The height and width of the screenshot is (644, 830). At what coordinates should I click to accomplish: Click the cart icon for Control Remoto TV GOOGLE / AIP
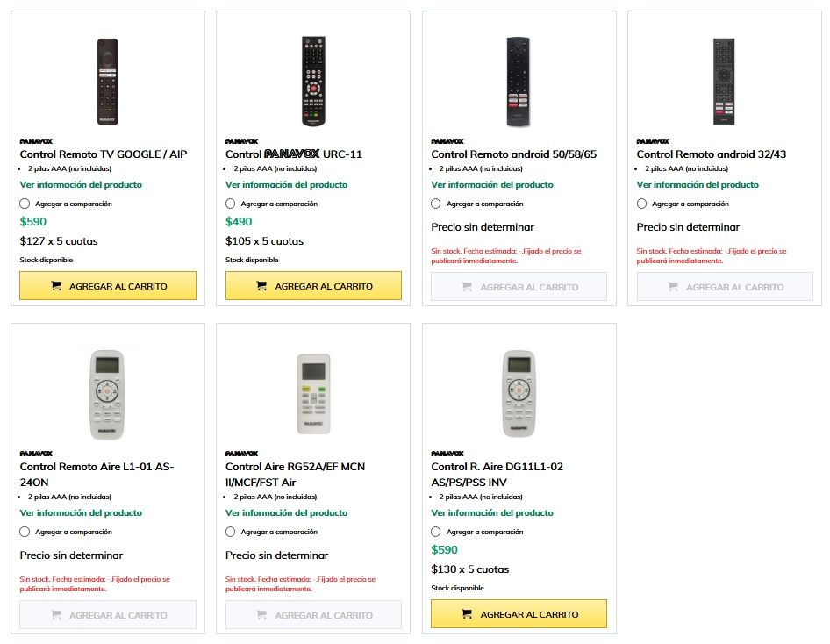pyautogui.click(x=56, y=286)
